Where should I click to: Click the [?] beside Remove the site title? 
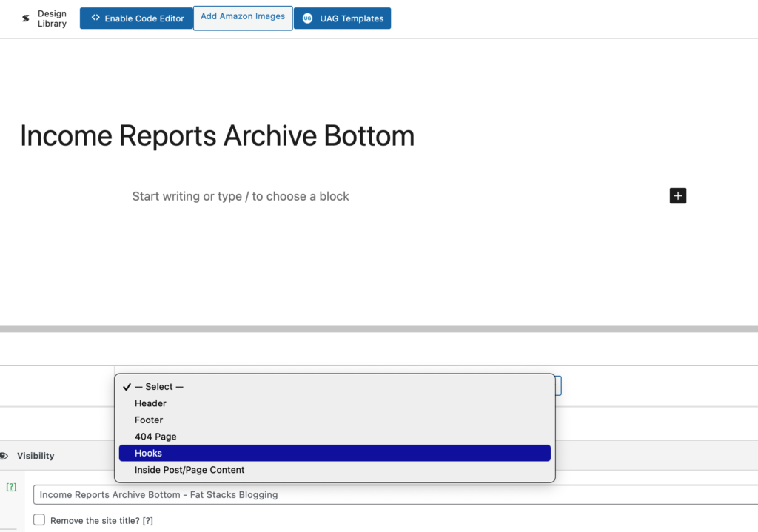coord(147,520)
